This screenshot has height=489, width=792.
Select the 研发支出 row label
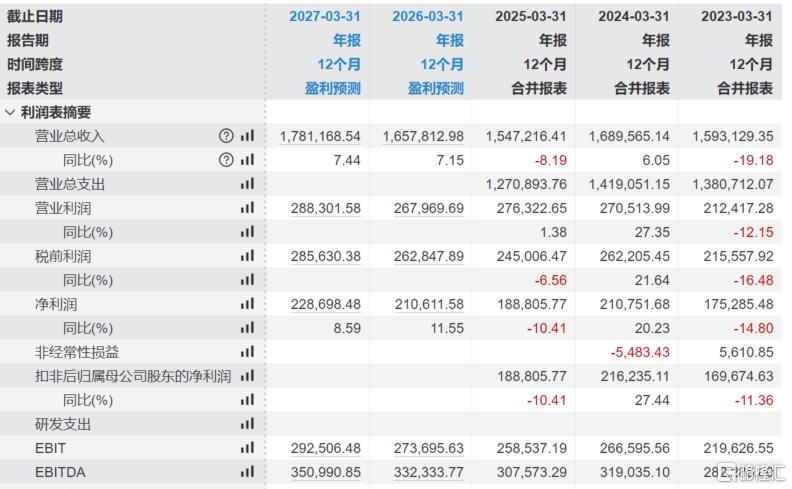[63, 424]
